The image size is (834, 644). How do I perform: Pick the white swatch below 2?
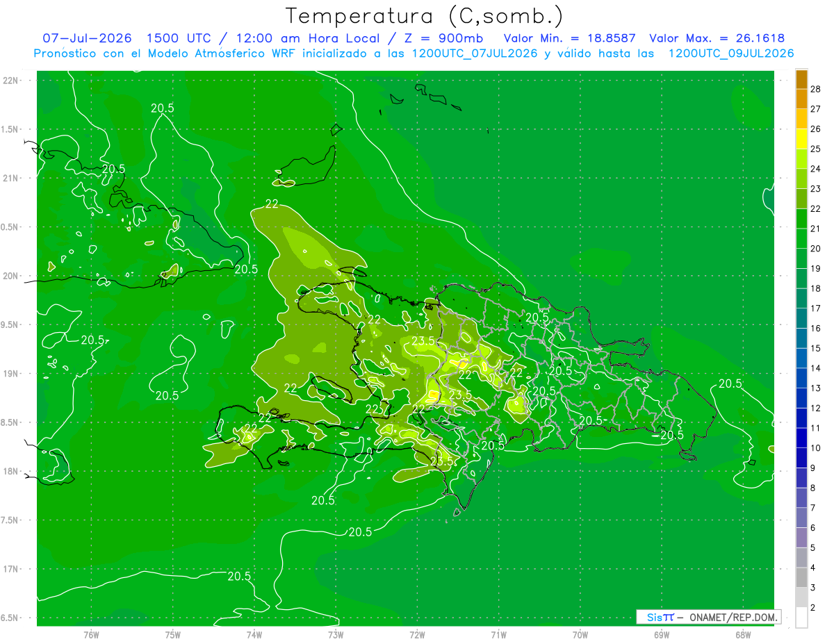tap(801, 618)
